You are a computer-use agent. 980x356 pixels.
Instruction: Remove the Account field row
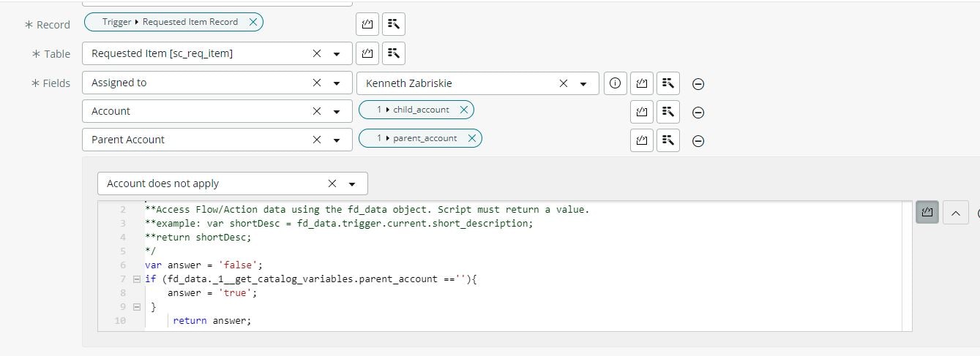[x=698, y=113]
